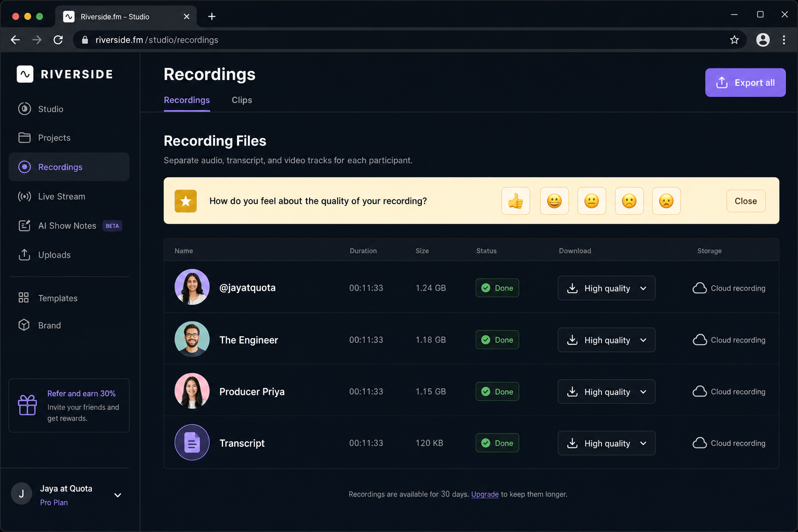Select the slightly frowning face rating
This screenshot has height=532, width=798.
629,201
